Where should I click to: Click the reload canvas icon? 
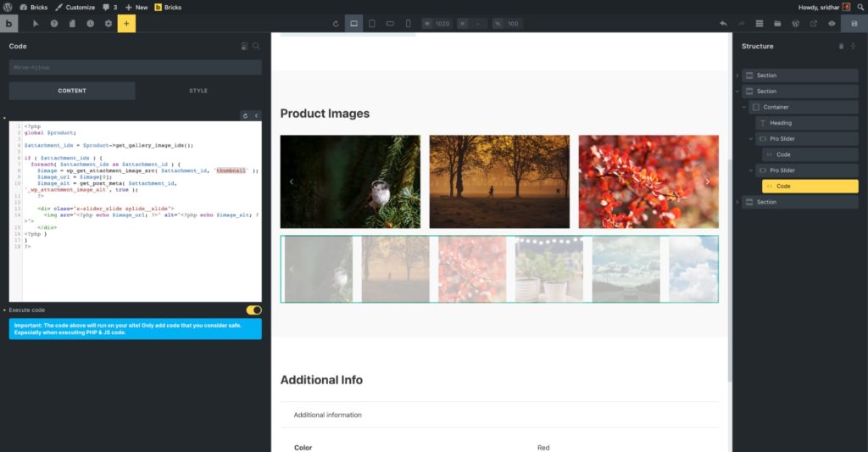[x=336, y=23]
